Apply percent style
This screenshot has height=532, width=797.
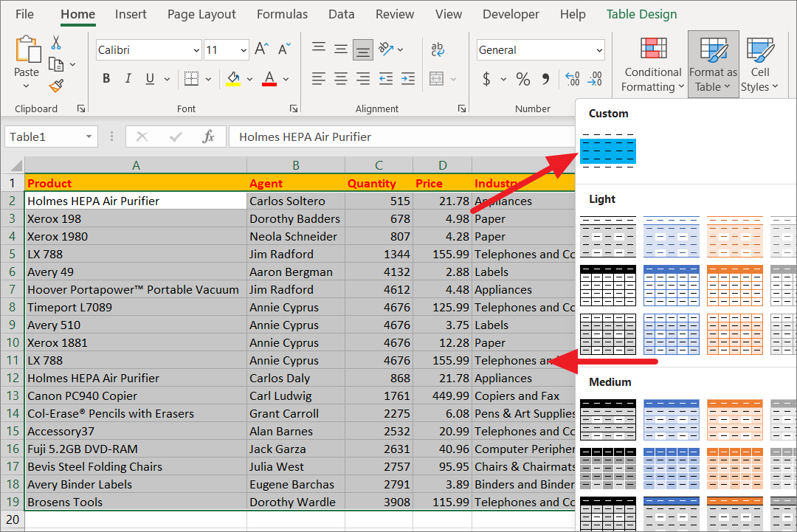[x=523, y=79]
